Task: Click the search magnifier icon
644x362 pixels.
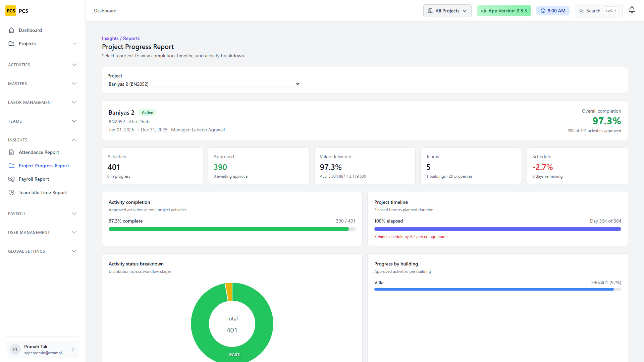Action: (582, 11)
